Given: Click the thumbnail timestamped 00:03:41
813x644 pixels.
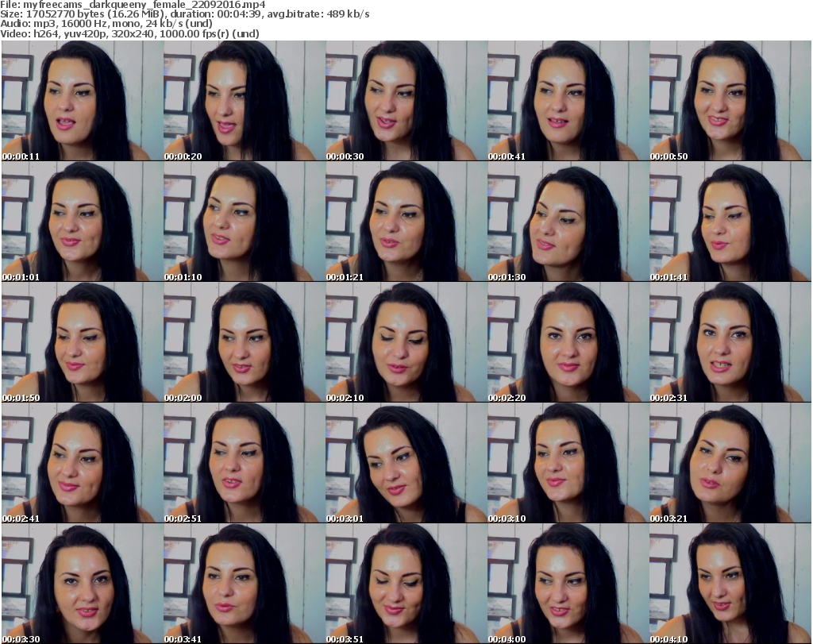Looking at the screenshot, I should [x=244, y=584].
